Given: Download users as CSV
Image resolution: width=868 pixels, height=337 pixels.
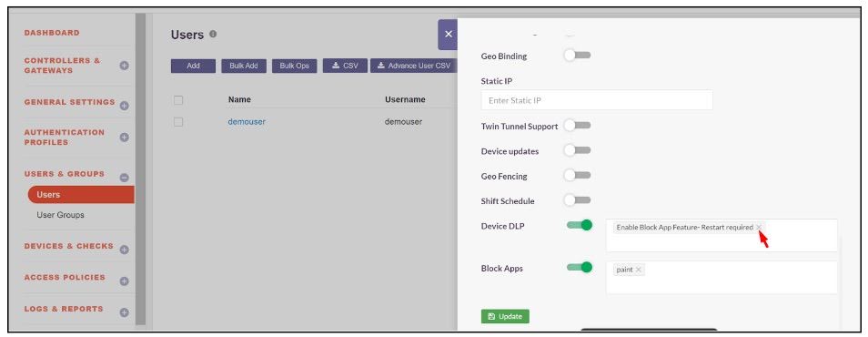Looking at the screenshot, I should coord(345,66).
